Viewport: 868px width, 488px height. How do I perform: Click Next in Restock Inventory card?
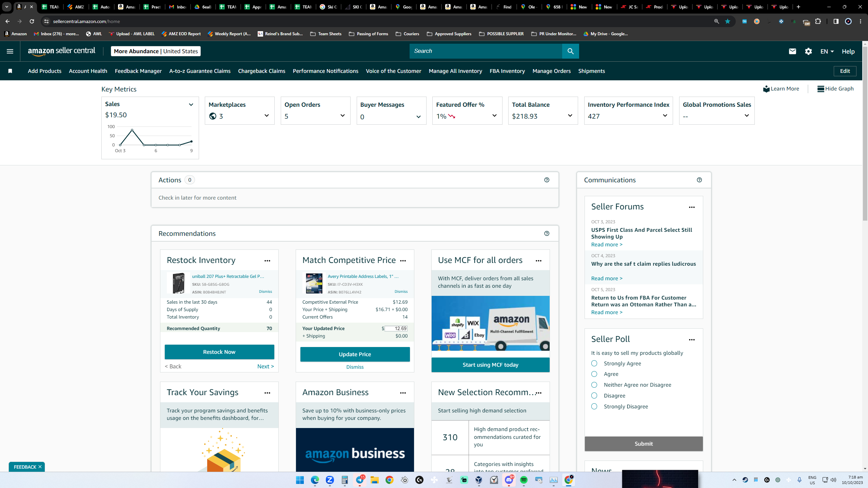[265, 366]
